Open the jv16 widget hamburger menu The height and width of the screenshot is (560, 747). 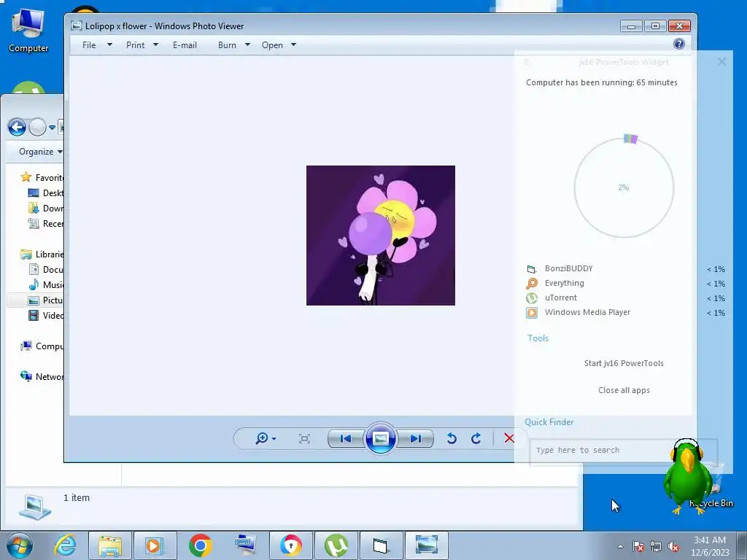pyautogui.click(x=527, y=62)
